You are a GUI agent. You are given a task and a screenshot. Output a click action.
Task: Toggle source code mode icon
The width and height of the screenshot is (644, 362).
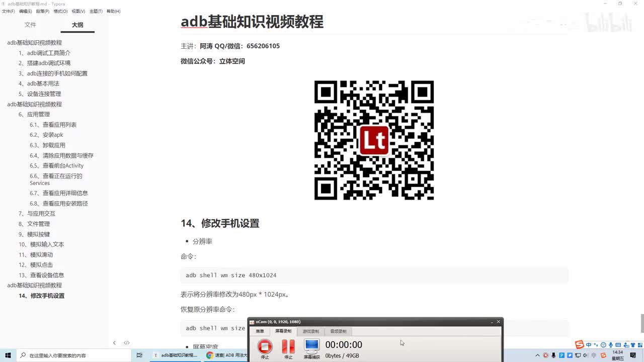click(x=127, y=343)
